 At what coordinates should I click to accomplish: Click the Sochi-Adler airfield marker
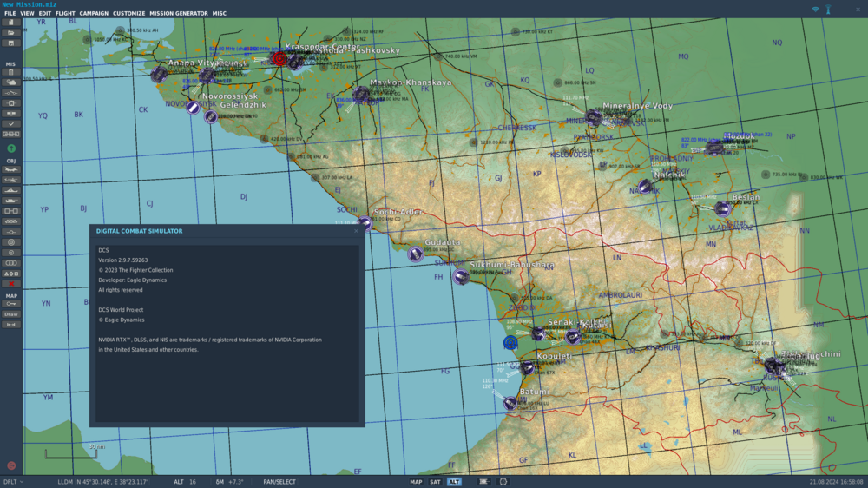click(365, 223)
